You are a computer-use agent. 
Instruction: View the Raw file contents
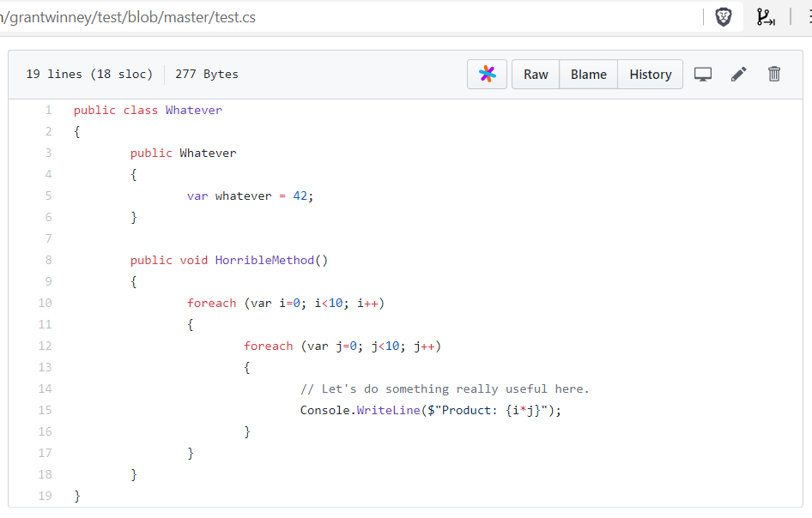tap(536, 75)
